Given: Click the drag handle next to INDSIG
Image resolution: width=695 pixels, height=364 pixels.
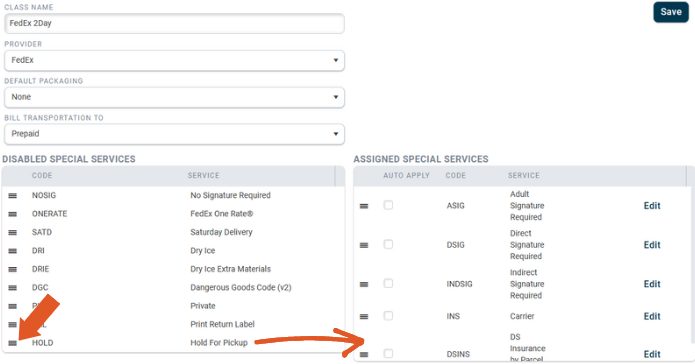Looking at the screenshot, I should tap(364, 284).
